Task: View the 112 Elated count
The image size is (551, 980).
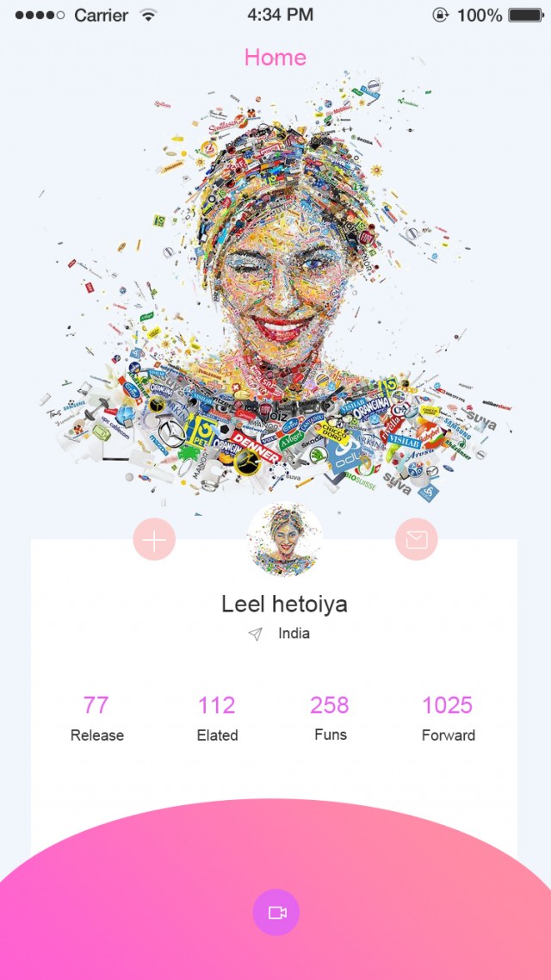Action: (x=217, y=719)
